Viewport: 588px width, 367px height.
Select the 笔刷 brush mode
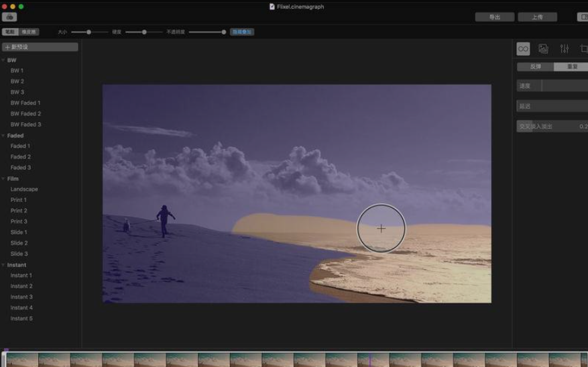[10, 32]
